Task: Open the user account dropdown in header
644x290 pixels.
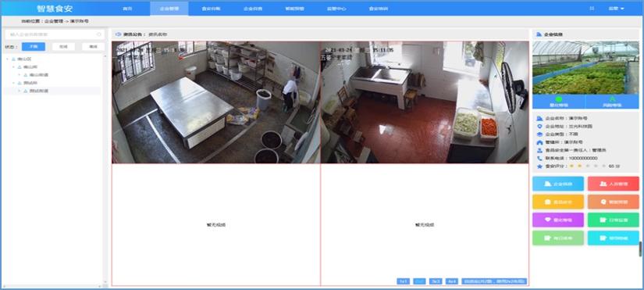Action: click(616, 9)
